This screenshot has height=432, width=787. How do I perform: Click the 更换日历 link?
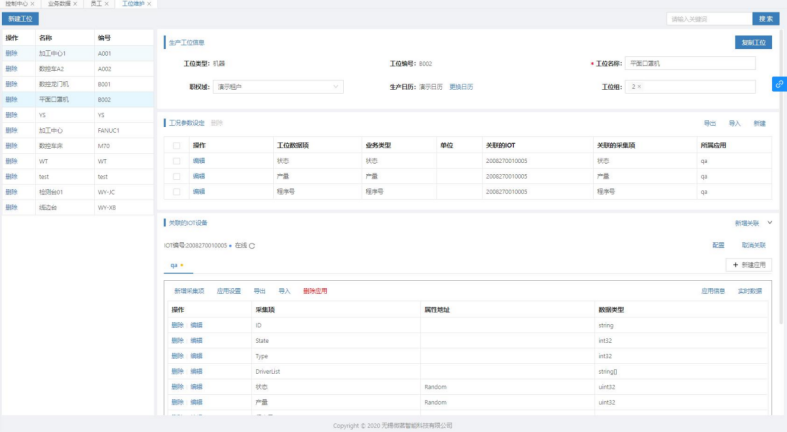(x=461, y=87)
